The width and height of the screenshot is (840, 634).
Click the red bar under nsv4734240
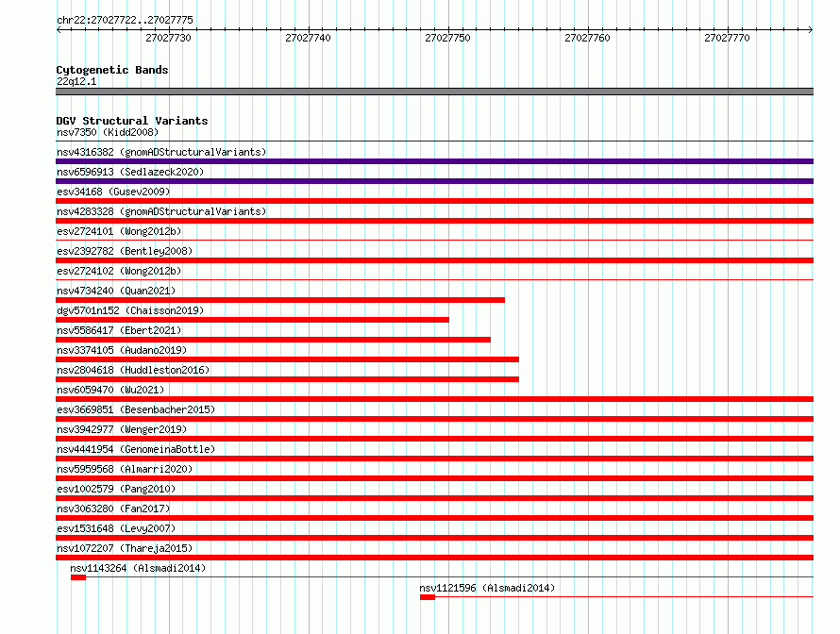280,300
